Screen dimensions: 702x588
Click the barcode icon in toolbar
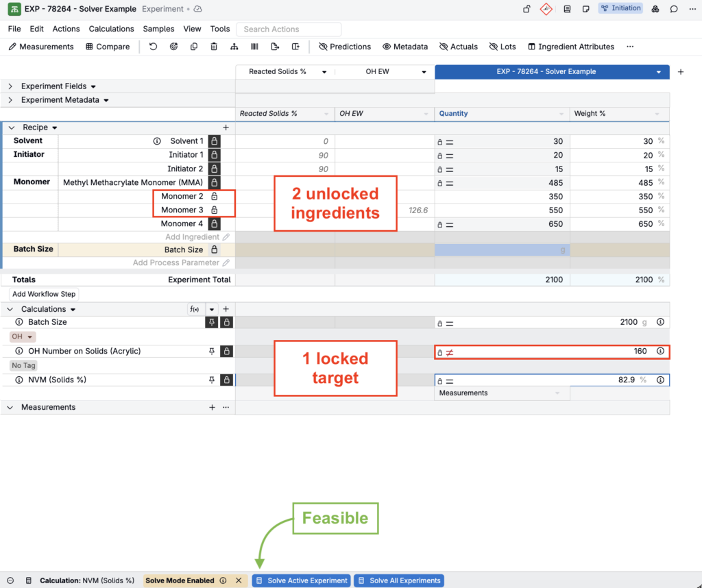click(255, 47)
